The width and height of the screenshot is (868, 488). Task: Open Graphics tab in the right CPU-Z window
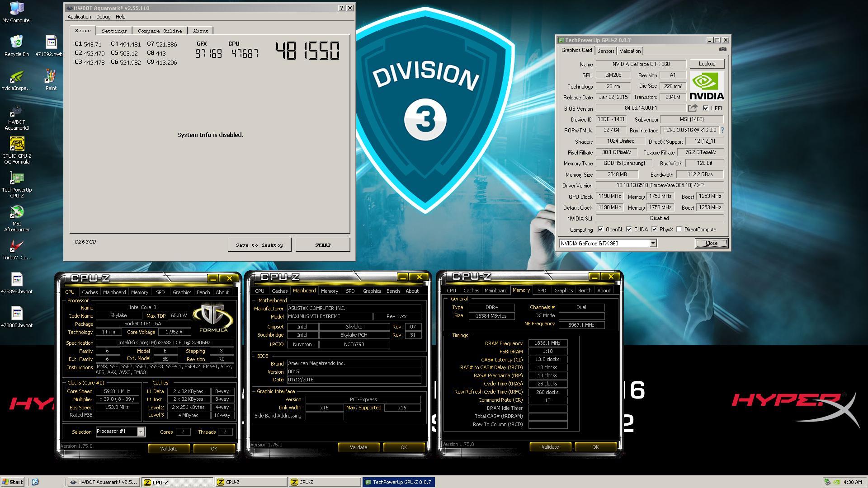(563, 291)
